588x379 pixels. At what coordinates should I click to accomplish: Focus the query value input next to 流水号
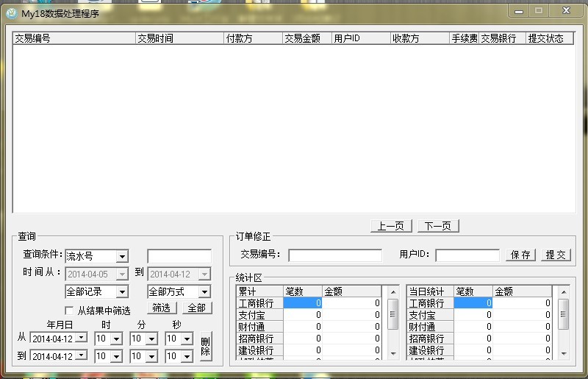[x=179, y=256]
